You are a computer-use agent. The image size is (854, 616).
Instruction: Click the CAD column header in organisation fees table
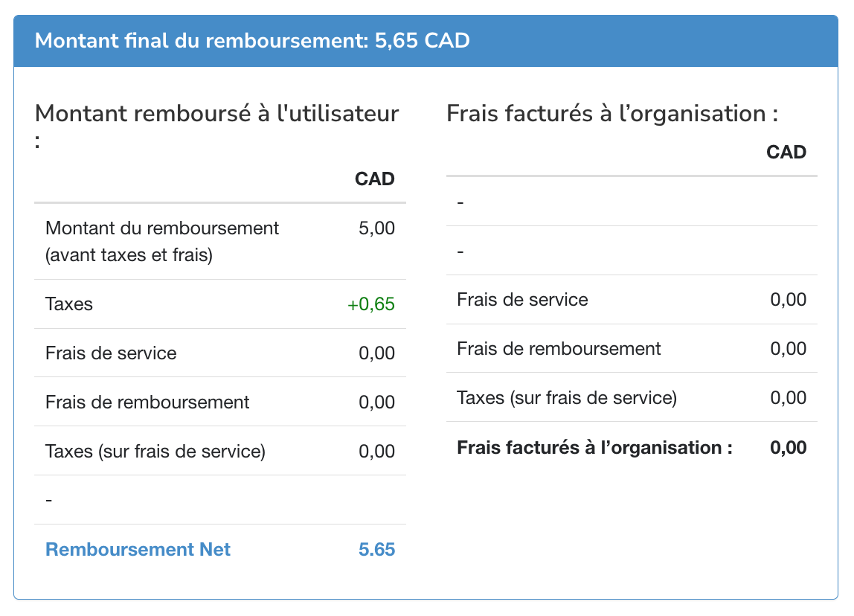click(786, 153)
